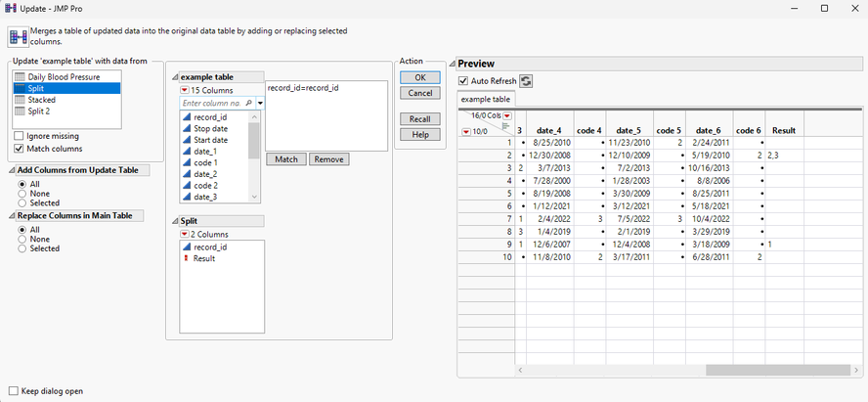Viewport: 868px width, 402px height.
Task: Select the record_id=record_id match entry
Action: point(303,87)
